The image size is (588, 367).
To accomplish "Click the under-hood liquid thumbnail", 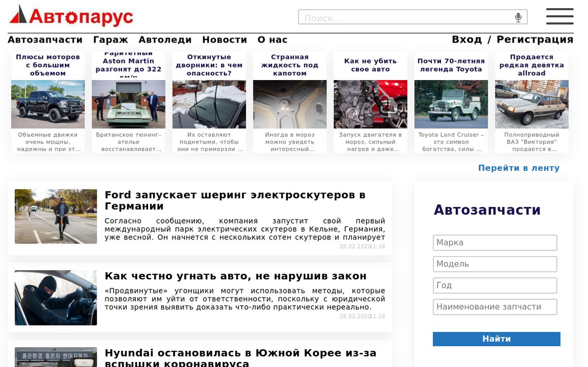I will [x=290, y=104].
